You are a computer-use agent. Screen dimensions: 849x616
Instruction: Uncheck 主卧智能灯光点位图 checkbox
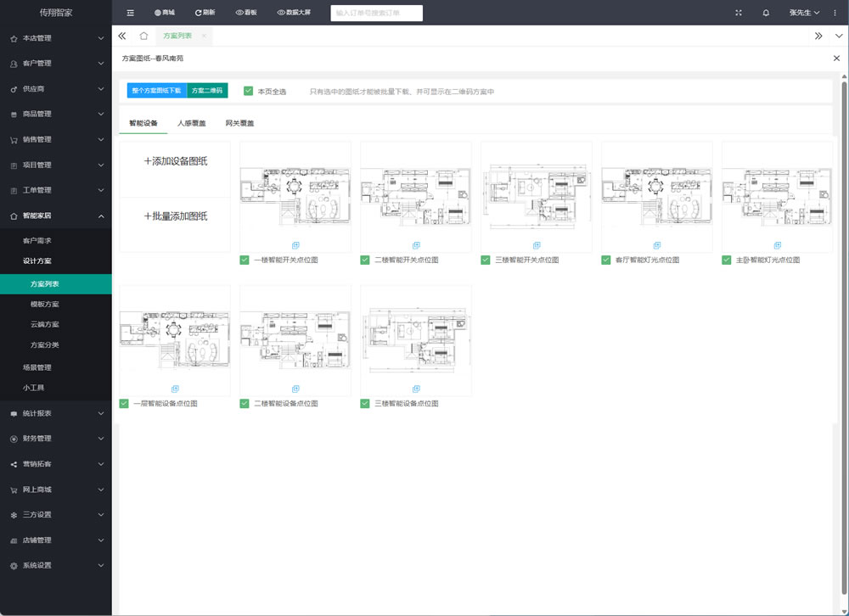(x=727, y=260)
